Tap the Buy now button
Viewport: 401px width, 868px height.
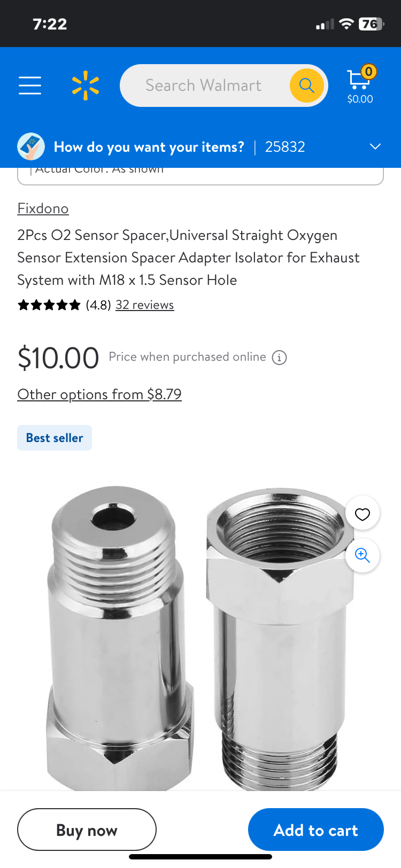pos(87,830)
